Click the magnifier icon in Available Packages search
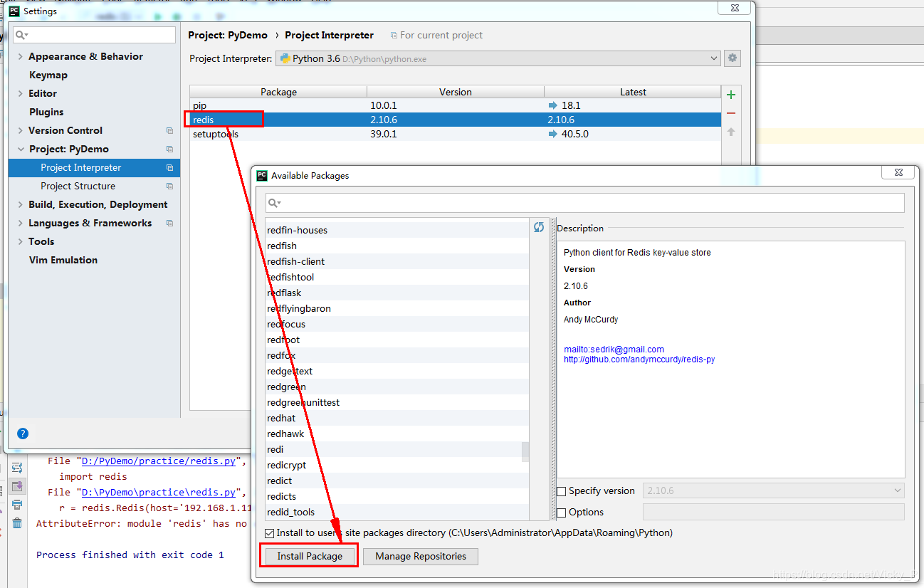Viewport: 924px width, 588px height. [x=274, y=204]
